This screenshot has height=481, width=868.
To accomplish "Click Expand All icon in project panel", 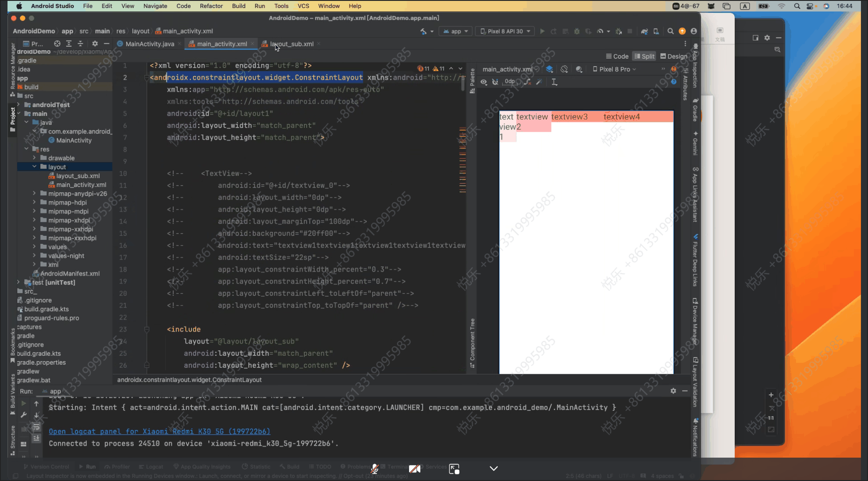I will [69, 44].
